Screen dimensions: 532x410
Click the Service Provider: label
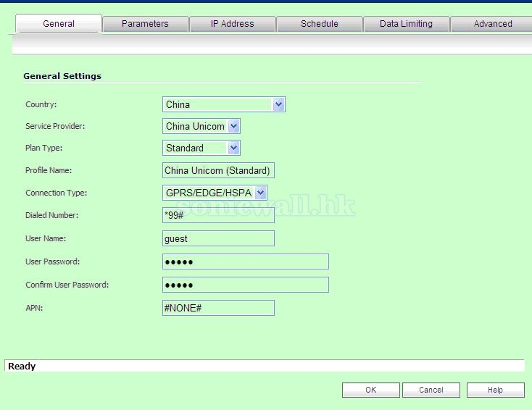point(55,126)
